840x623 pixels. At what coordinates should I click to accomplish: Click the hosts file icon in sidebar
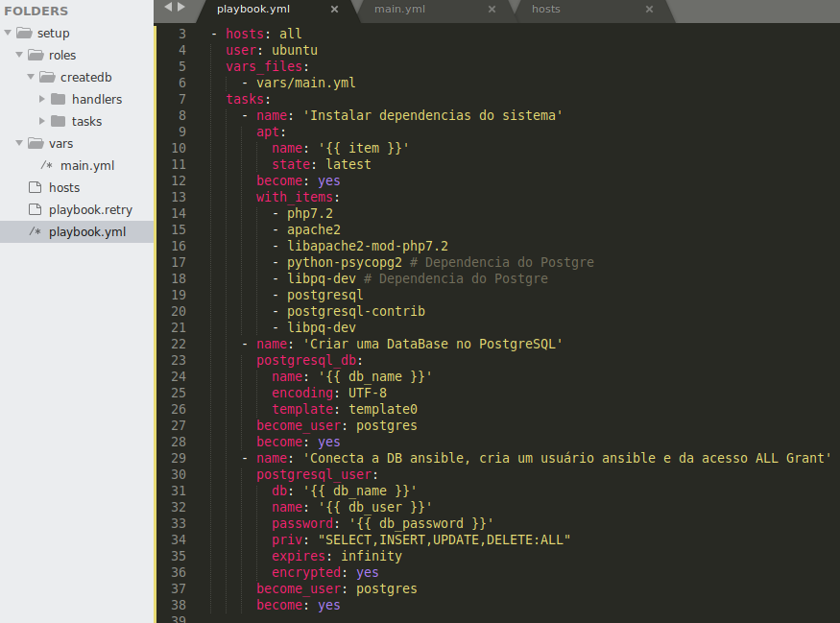click(x=36, y=187)
